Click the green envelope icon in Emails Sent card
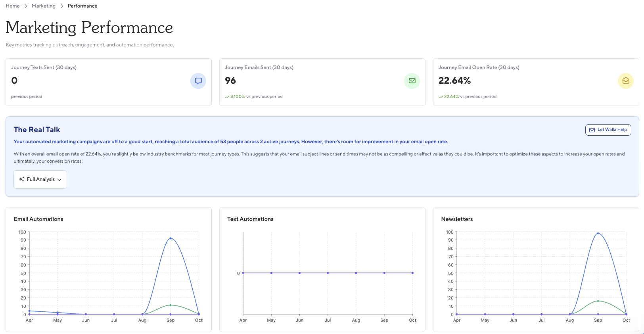Image resolution: width=644 pixels, height=334 pixels. (x=412, y=81)
